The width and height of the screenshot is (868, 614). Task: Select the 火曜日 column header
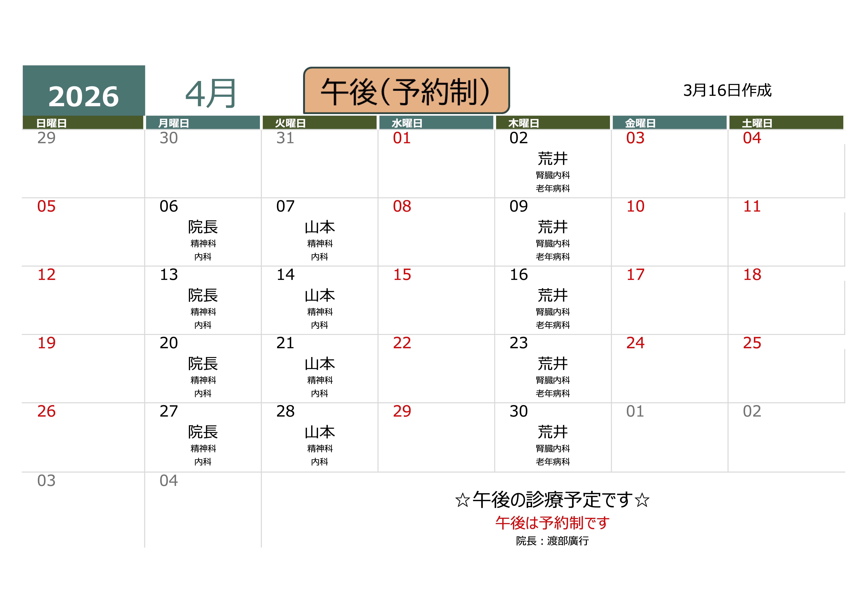[290, 123]
